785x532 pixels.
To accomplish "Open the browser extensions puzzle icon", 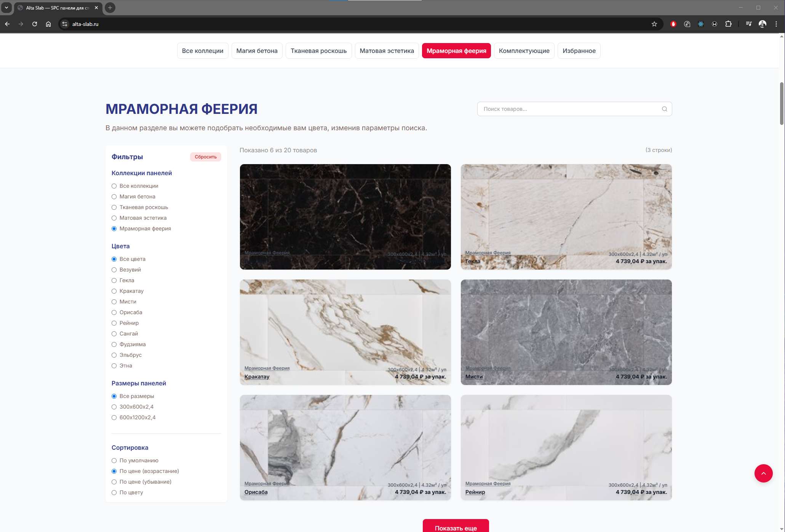I will [x=728, y=24].
